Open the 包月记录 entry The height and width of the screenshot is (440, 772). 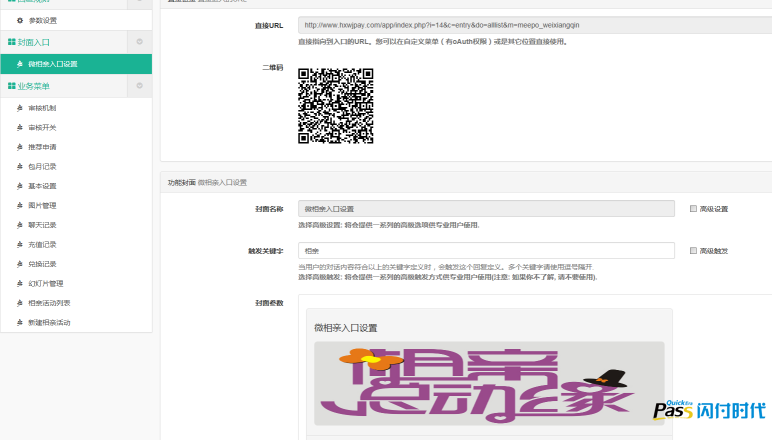click(x=42, y=166)
